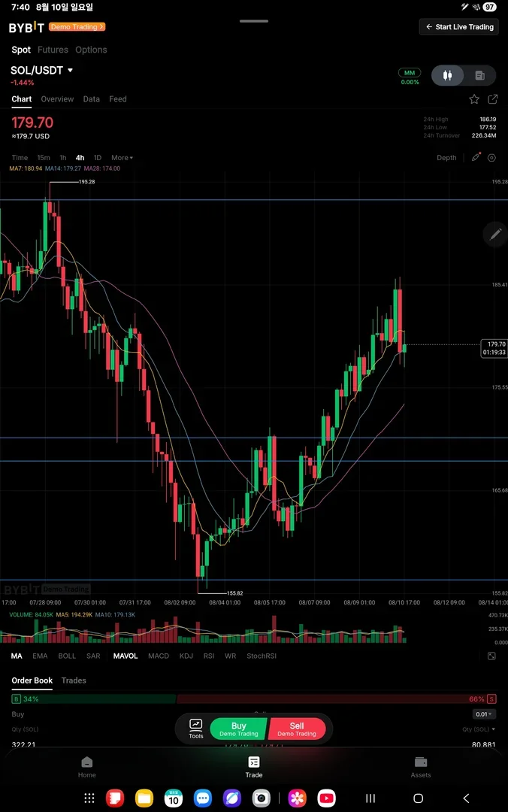Select the 1D timeframe
This screenshot has width=508, height=812.
pos(98,157)
